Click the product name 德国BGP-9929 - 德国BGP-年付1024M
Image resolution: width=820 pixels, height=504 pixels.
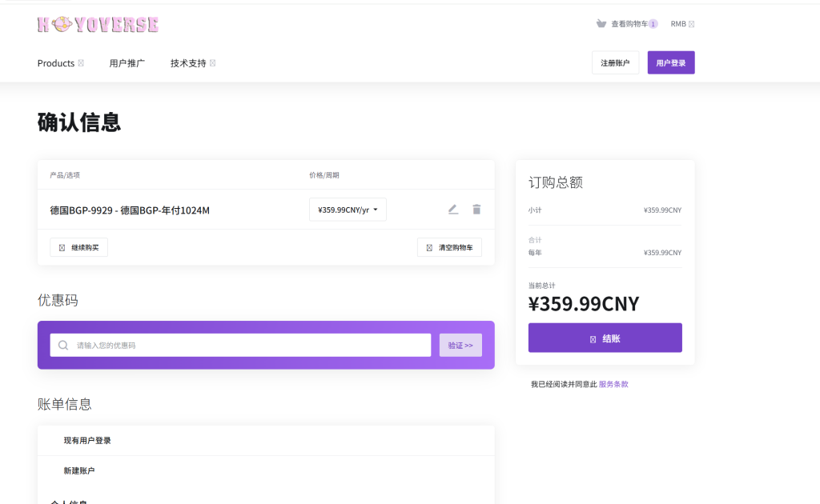[x=130, y=210]
